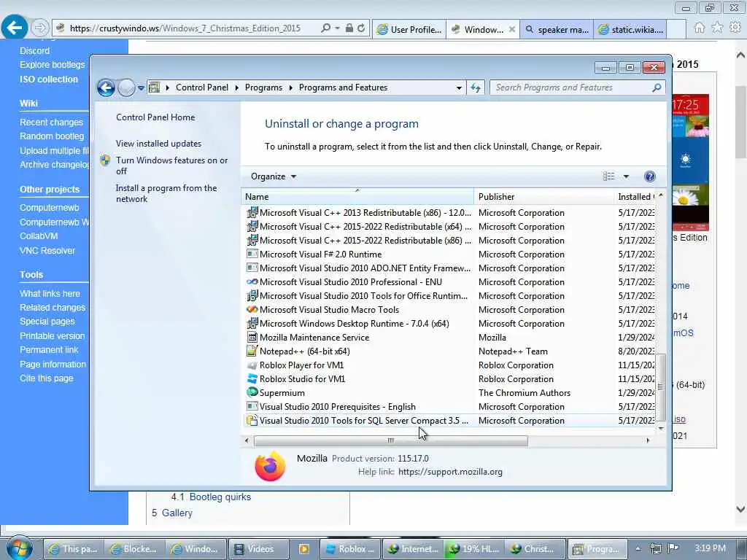747x560 pixels.
Task: Expand the Control Panel address bar dropdown
Action: 458,88
